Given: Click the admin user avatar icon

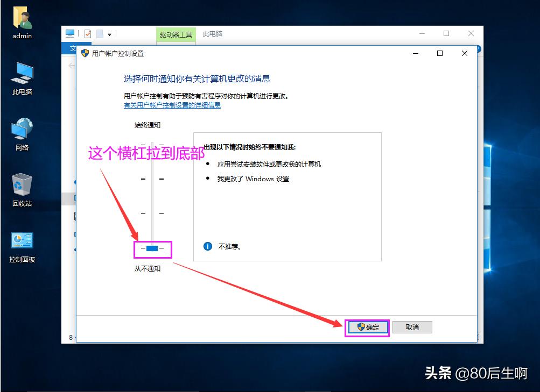Looking at the screenshot, I should coord(22,17).
